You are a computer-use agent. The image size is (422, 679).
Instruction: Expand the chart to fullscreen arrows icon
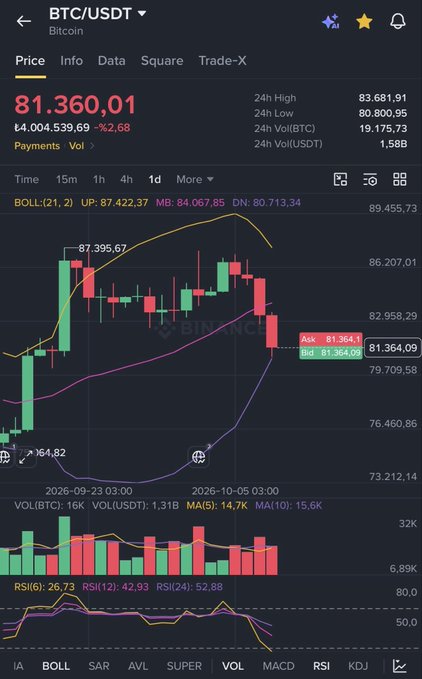(x=26, y=456)
